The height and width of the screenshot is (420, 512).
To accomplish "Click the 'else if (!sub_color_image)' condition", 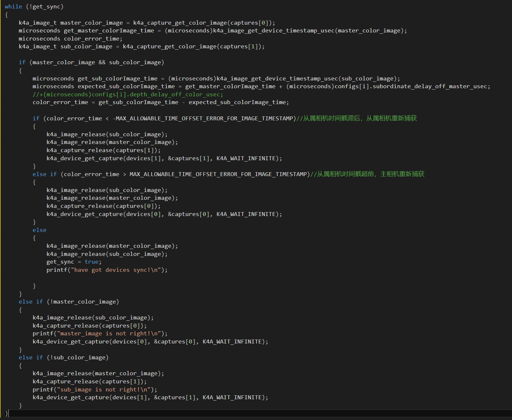I will tap(64, 357).
